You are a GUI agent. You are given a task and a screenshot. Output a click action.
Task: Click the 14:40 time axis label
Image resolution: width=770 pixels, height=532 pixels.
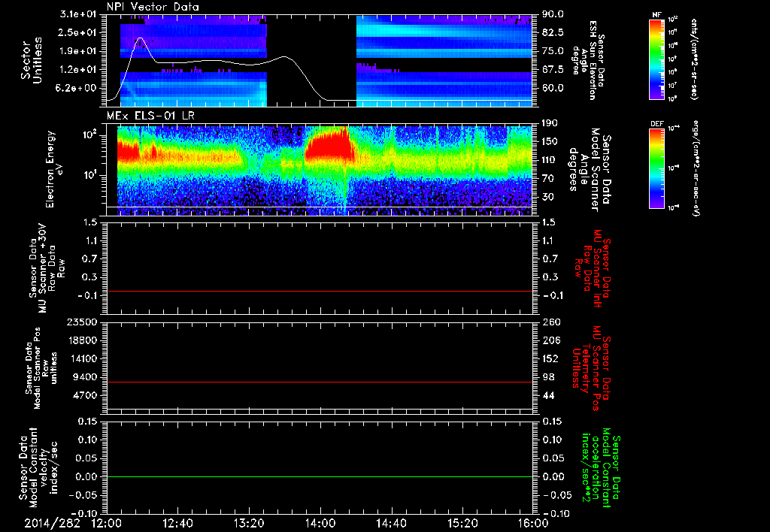click(x=391, y=523)
